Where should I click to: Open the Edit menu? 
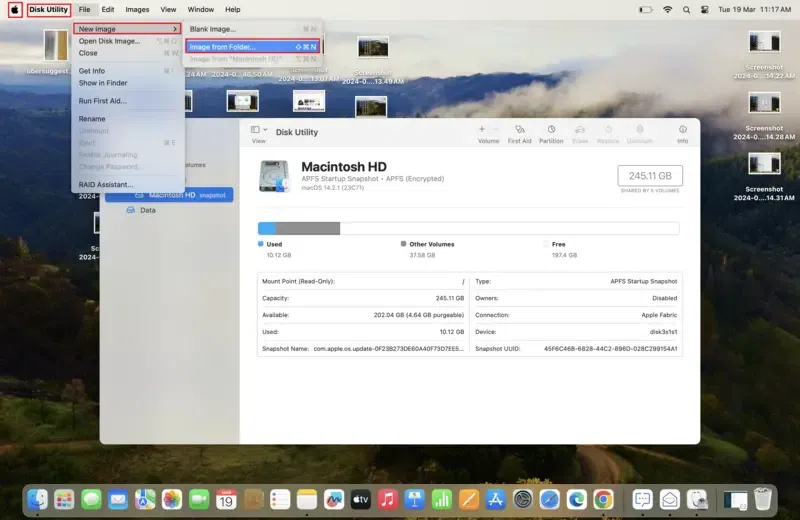click(x=108, y=10)
